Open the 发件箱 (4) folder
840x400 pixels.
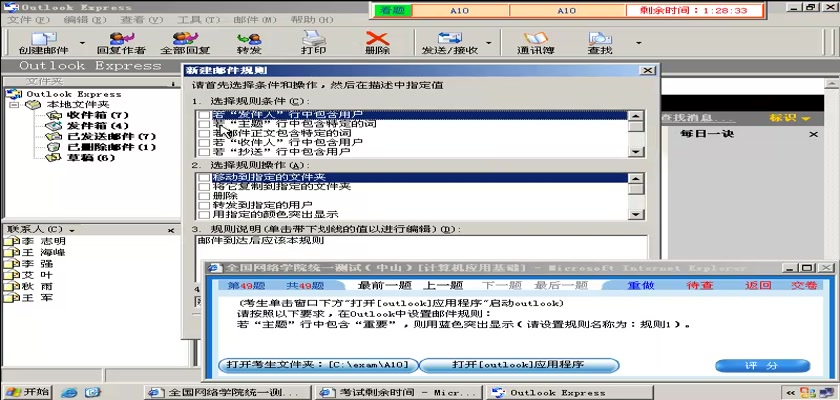(x=98, y=126)
